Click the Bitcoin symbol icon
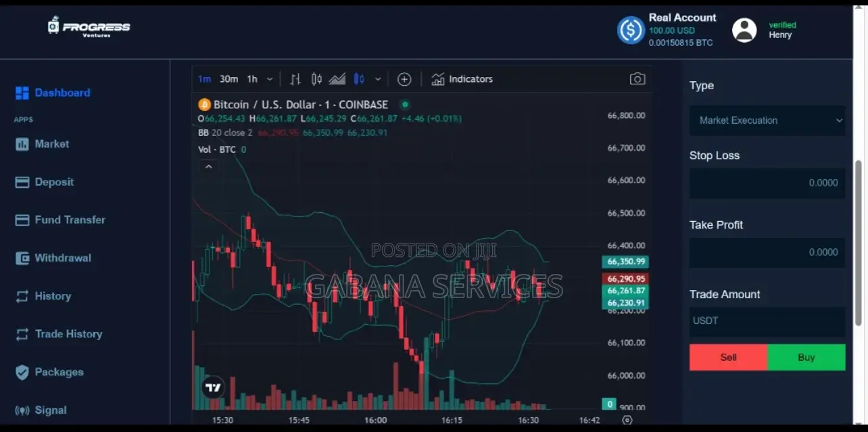This screenshot has height=432, width=868. 204,105
